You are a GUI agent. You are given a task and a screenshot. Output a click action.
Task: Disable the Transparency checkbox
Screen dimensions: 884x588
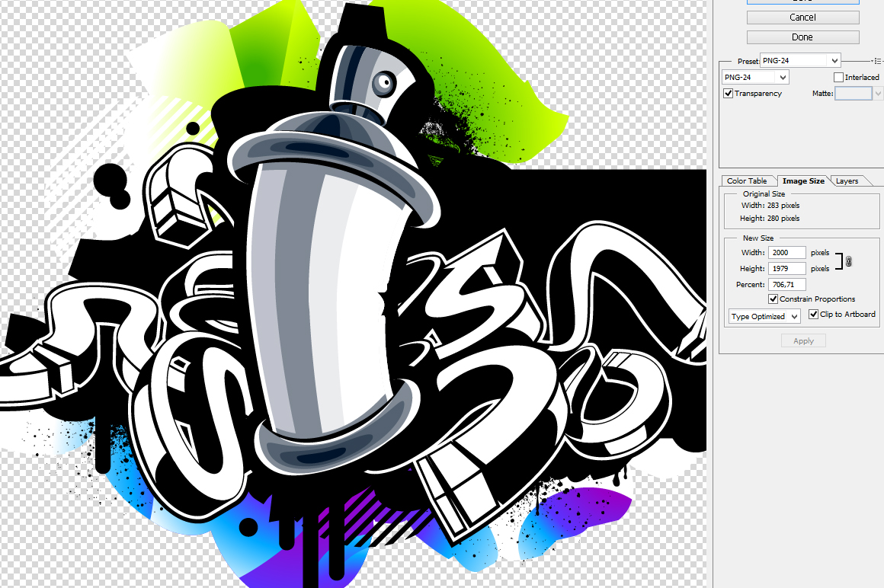coord(728,93)
